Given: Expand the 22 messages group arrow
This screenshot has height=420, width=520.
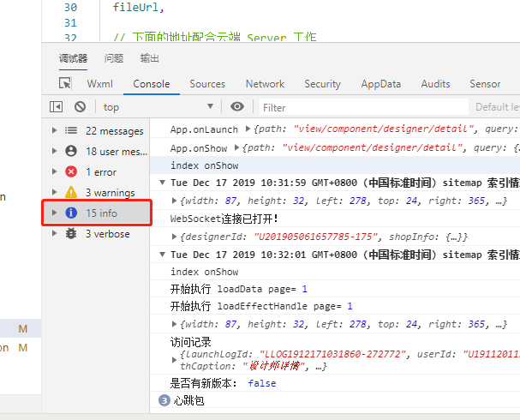Looking at the screenshot, I should click(x=56, y=131).
